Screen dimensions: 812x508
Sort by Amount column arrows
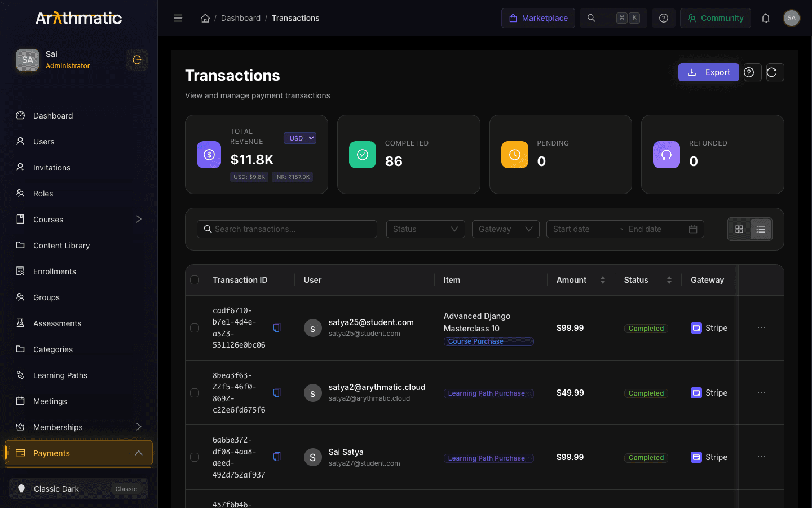point(603,280)
